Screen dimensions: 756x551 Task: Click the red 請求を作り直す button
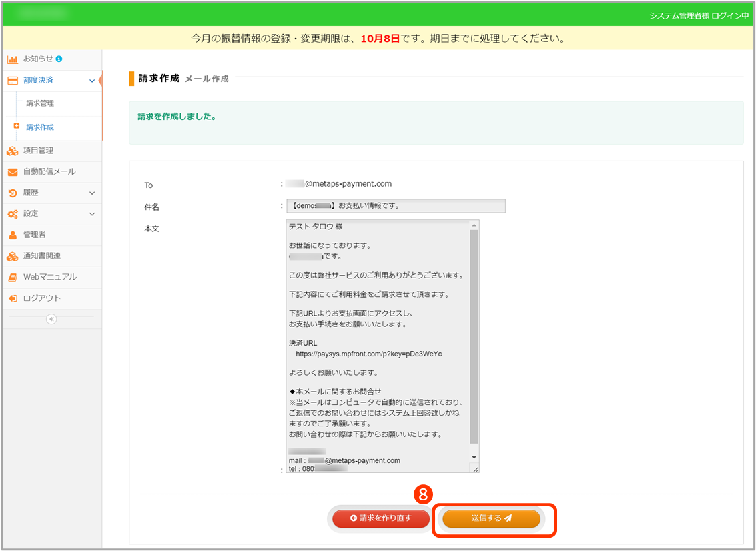pos(381,518)
